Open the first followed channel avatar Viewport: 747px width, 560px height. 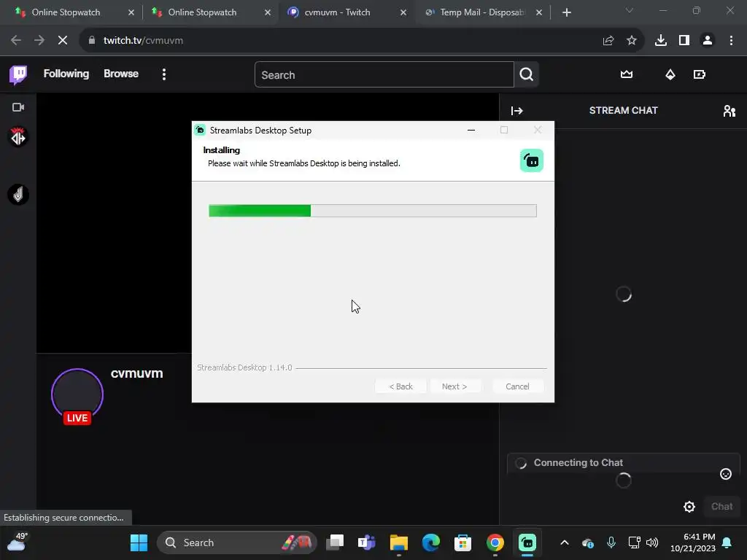click(18, 137)
